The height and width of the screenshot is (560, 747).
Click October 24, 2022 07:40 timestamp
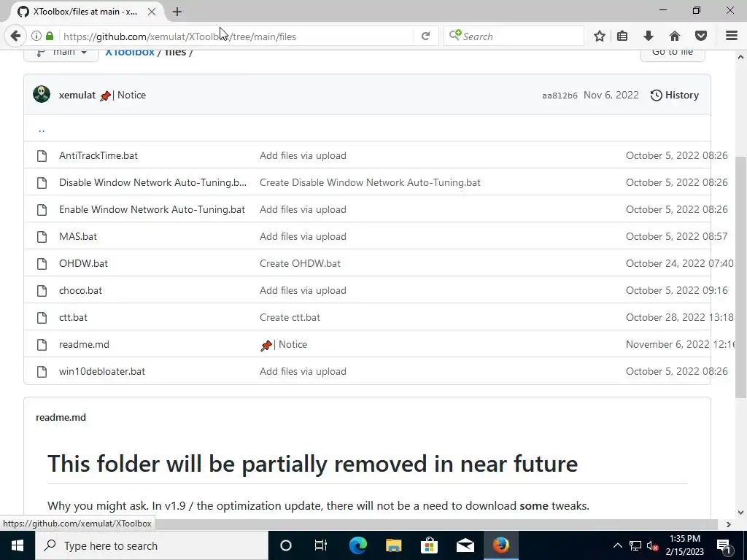pos(679,263)
